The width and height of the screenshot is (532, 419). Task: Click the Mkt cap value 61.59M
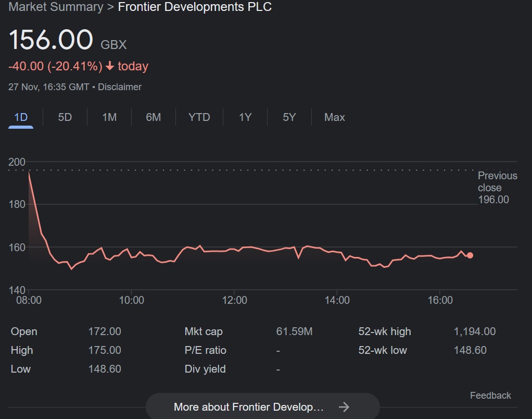(294, 331)
